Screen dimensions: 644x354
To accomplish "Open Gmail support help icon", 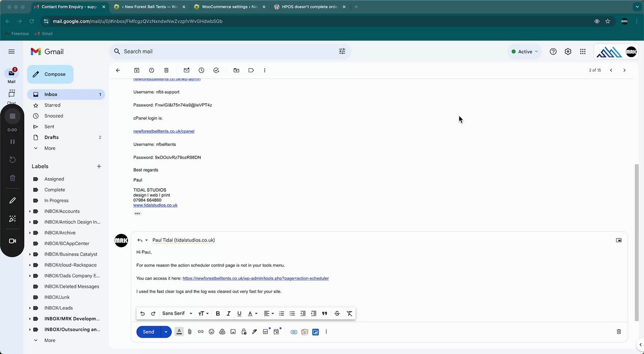I will 553,52.
